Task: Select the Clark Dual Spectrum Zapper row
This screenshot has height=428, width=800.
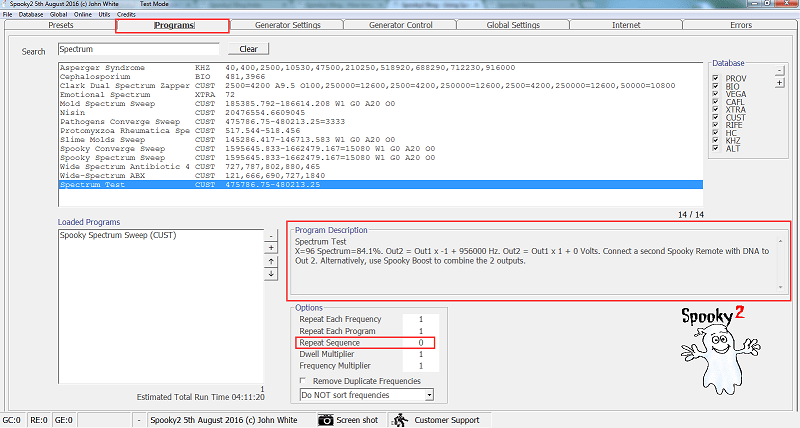Action: click(x=381, y=86)
